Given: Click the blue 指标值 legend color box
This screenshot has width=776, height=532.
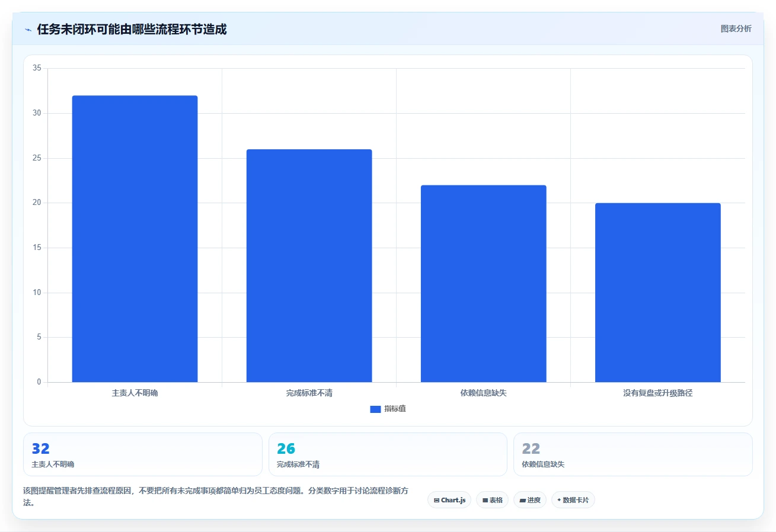Looking at the screenshot, I should tap(375, 409).
